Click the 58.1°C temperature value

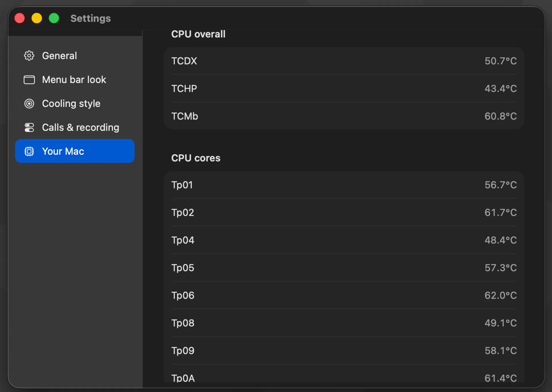point(501,350)
